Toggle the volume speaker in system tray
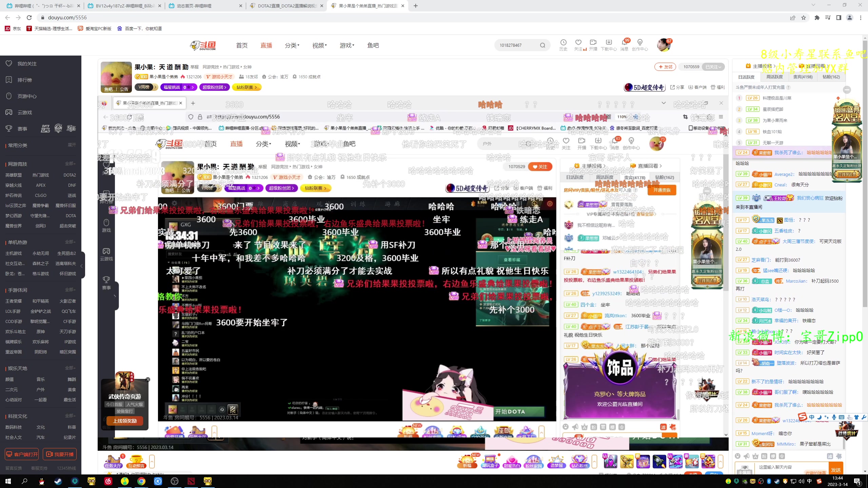This screenshot has height=488, width=868. click(802, 481)
